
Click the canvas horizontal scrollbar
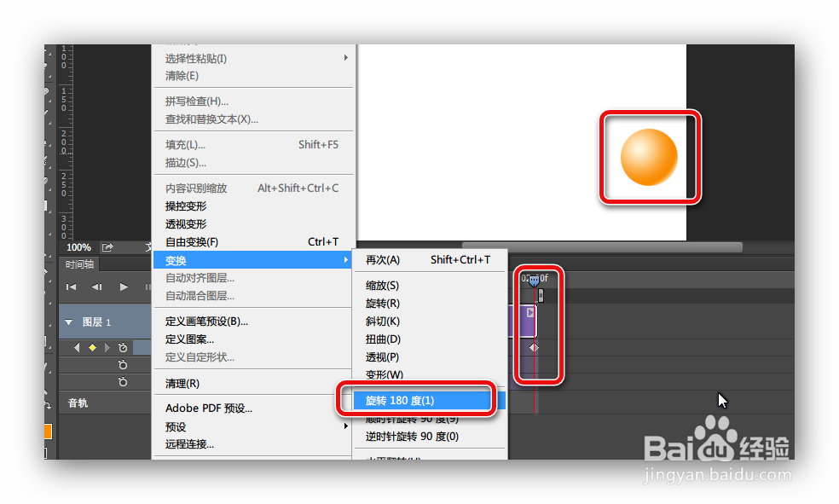click(602, 247)
